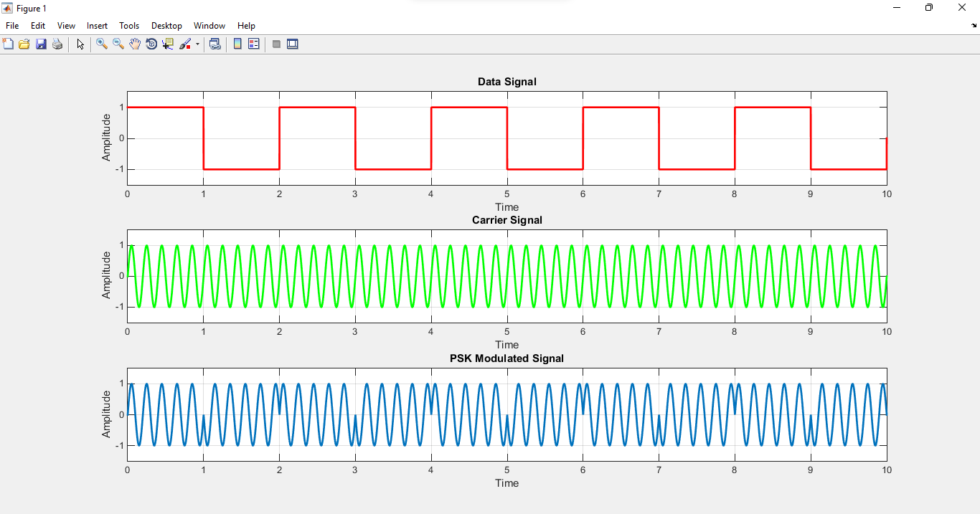Click the Link Plot toolbar button

point(215,44)
